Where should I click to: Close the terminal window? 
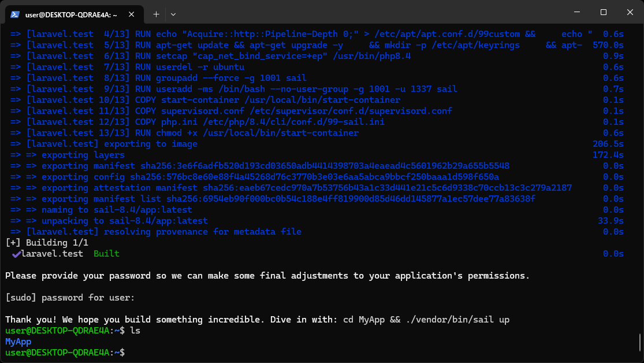[x=630, y=12]
